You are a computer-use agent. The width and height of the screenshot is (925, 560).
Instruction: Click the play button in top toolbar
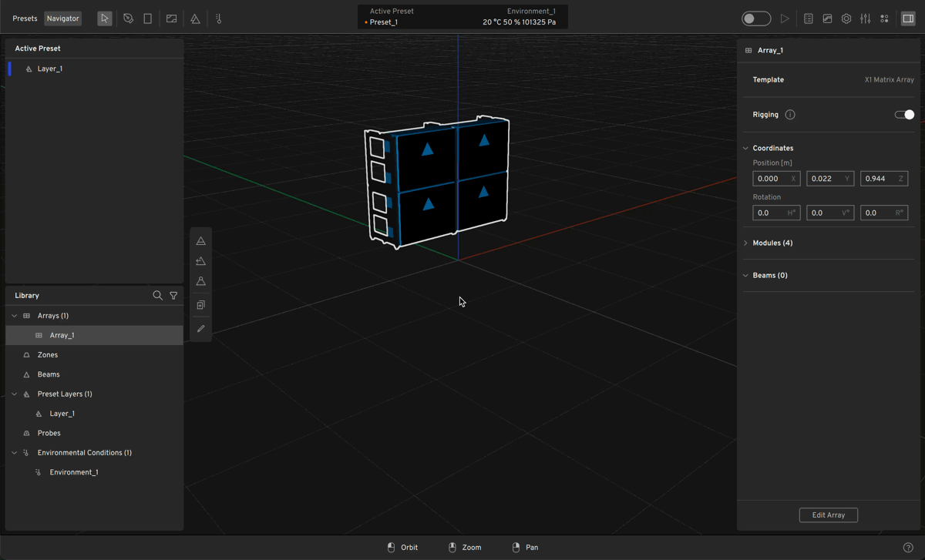pos(785,18)
